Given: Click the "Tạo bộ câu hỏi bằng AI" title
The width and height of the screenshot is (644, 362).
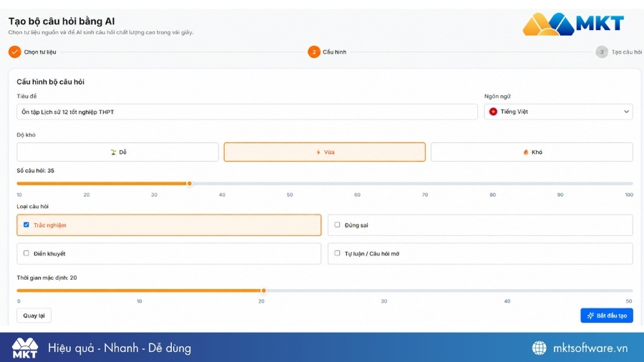Looking at the screenshot, I should (x=62, y=21).
